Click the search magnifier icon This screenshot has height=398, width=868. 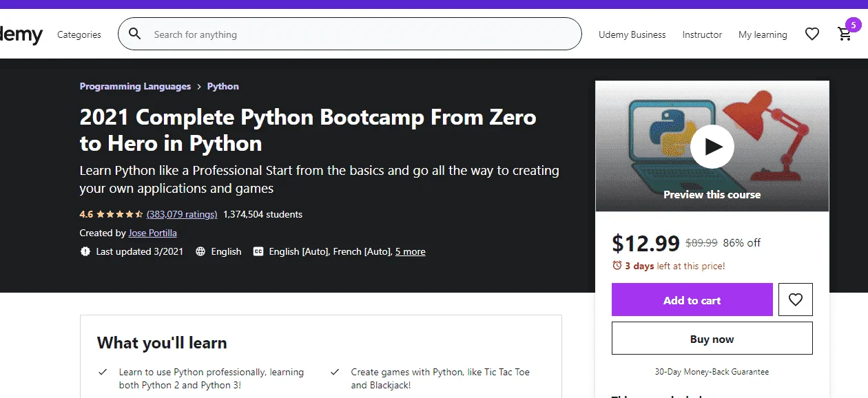coord(135,34)
